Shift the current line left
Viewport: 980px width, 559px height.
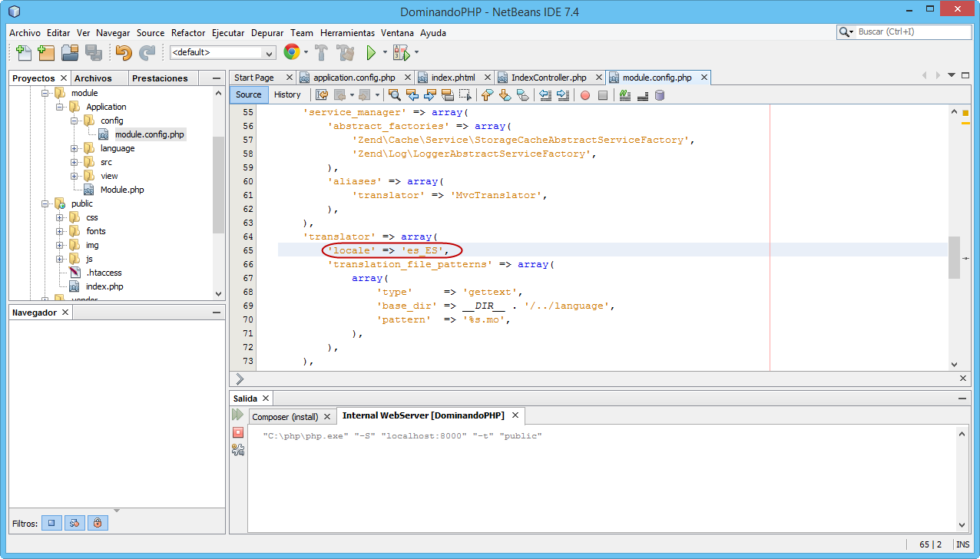pos(546,95)
